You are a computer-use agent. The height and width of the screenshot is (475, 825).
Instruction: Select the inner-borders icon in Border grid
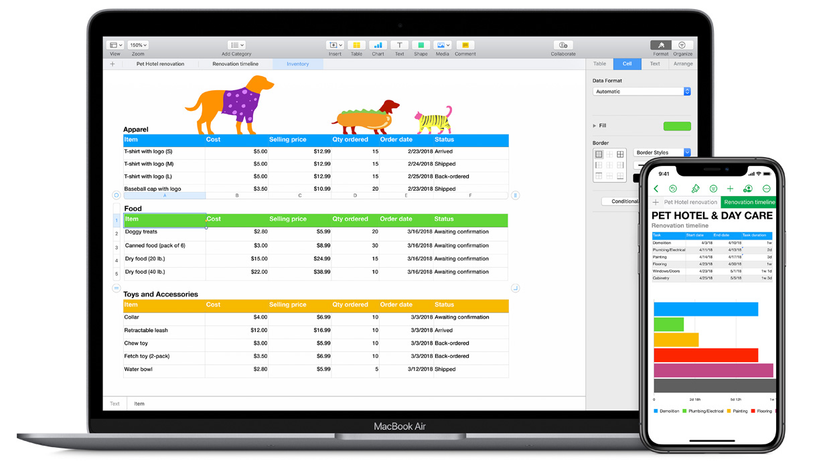pyautogui.click(x=610, y=155)
